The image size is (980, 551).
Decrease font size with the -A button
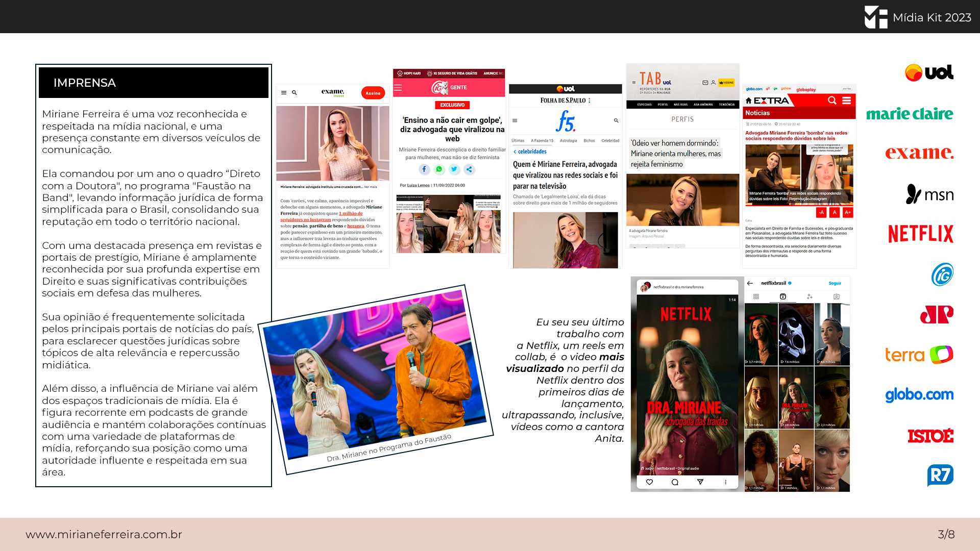click(821, 212)
